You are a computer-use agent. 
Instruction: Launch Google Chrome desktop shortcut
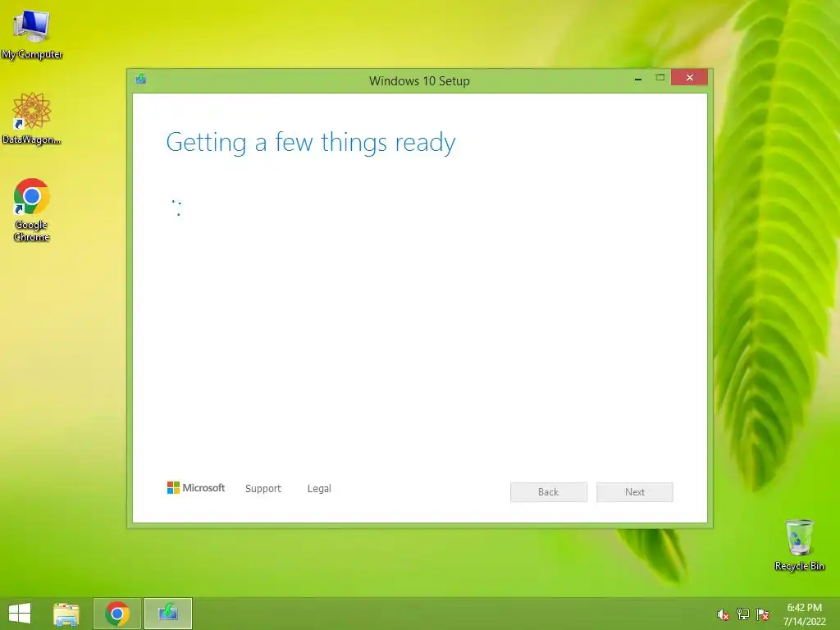click(32, 209)
